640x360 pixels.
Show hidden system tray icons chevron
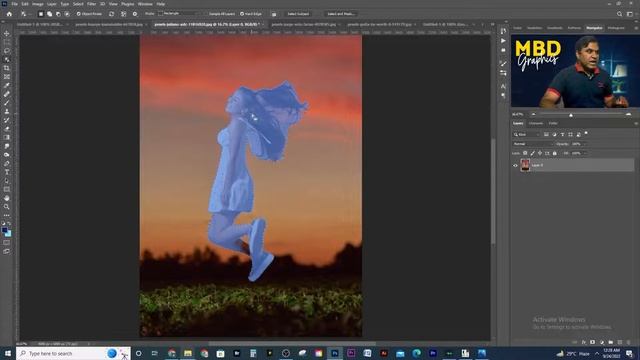pyautogui.click(x=597, y=353)
